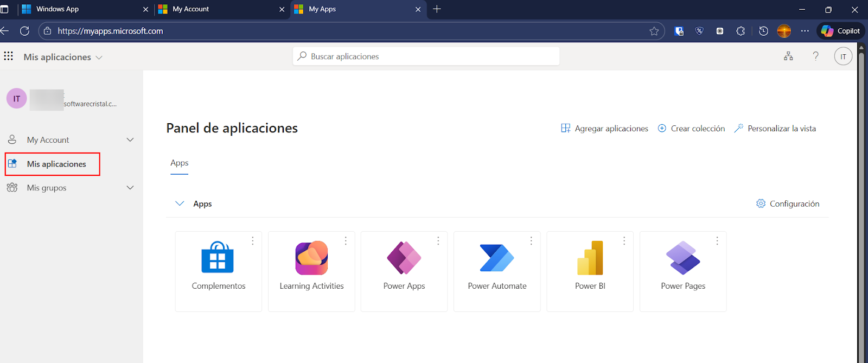This screenshot has height=363, width=868.
Task: Open more options for Power Automate tile
Action: [531, 241]
